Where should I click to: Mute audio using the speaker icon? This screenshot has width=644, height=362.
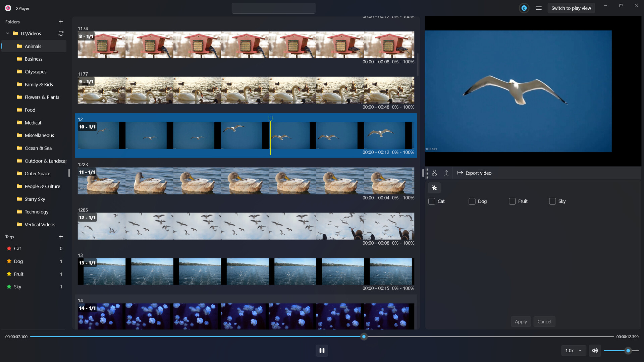(595, 350)
